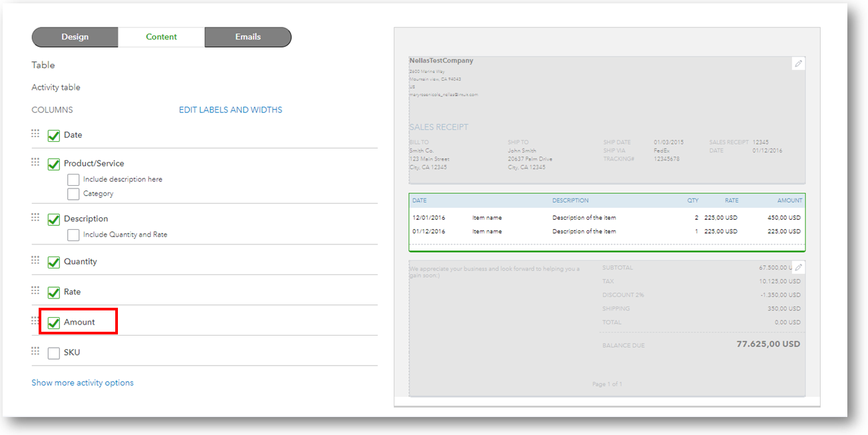Click the drag handle beside Description column
Image resolution: width=868 pixels, height=435 pixels.
(35, 217)
